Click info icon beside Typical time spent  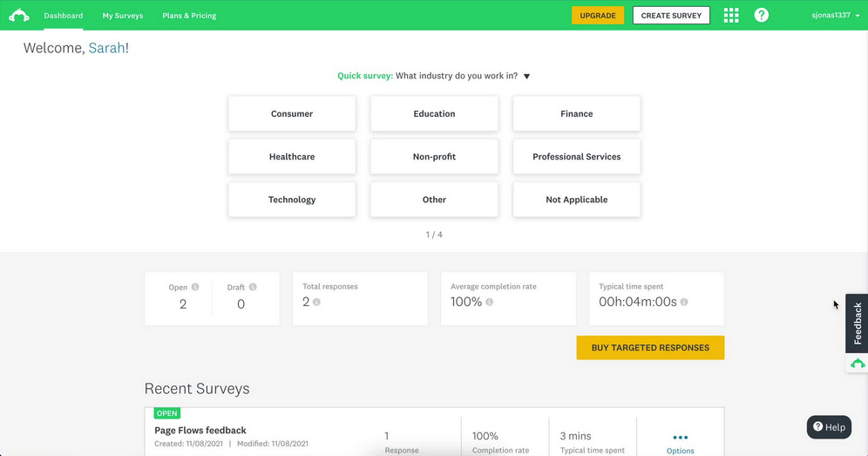tap(684, 303)
